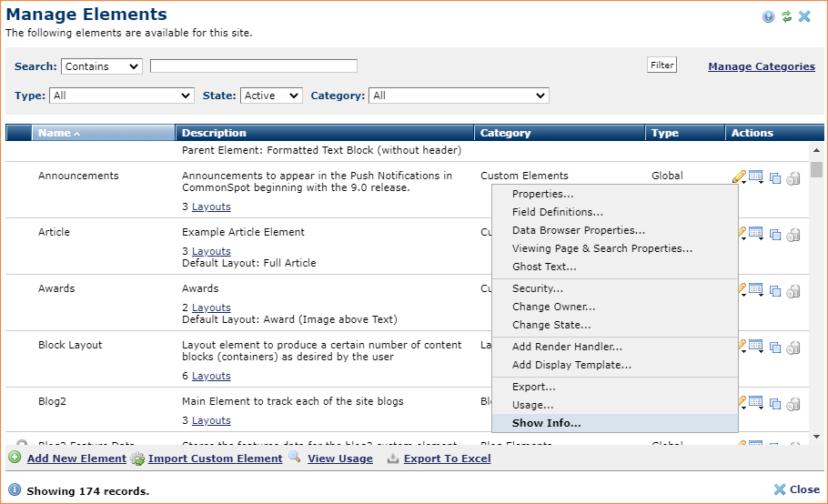The image size is (828, 504).
Task: Click the info icon beside record count
Action: pyautogui.click(x=15, y=489)
